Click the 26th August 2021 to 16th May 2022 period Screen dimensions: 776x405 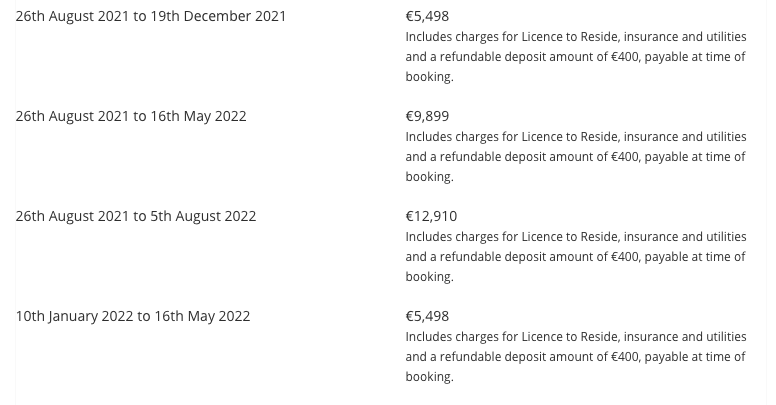131,116
